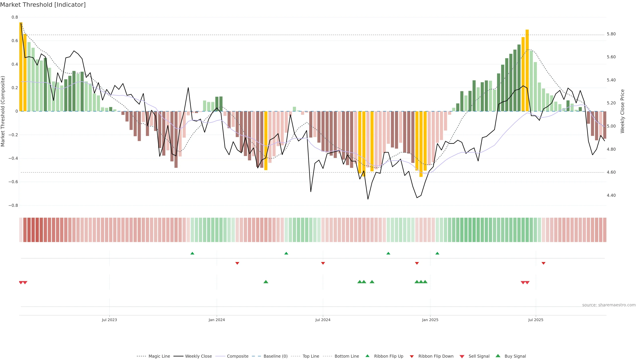Click the Weekly Close Price axis title
The height and width of the screenshot is (362, 644).
point(622,111)
